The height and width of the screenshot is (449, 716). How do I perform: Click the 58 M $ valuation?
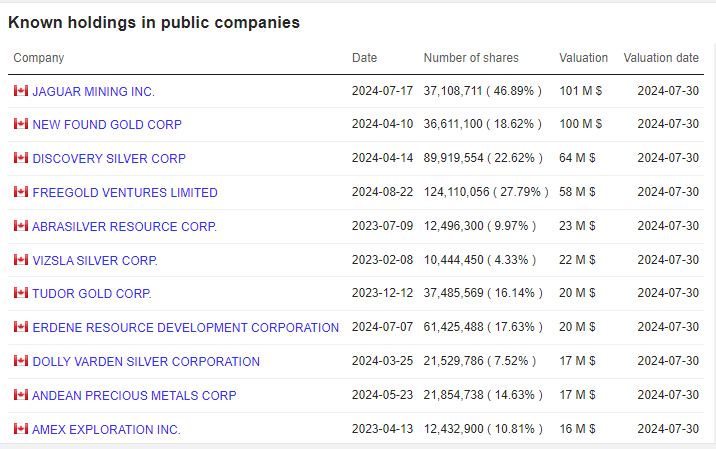tap(577, 192)
